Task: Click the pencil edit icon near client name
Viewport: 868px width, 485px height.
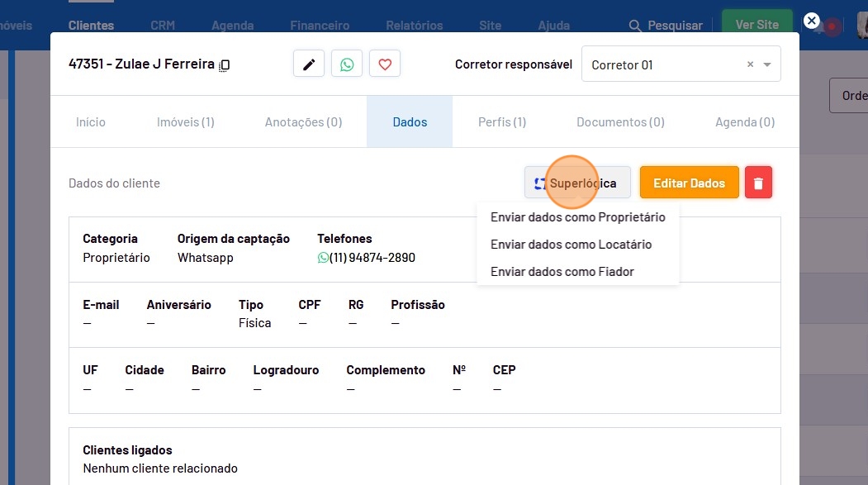Action: (309, 64)
